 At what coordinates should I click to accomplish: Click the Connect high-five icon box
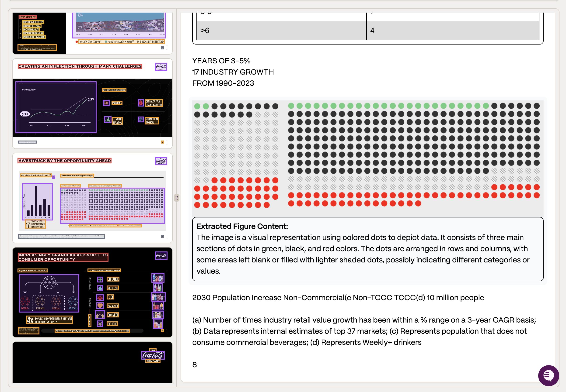point(100,315)
